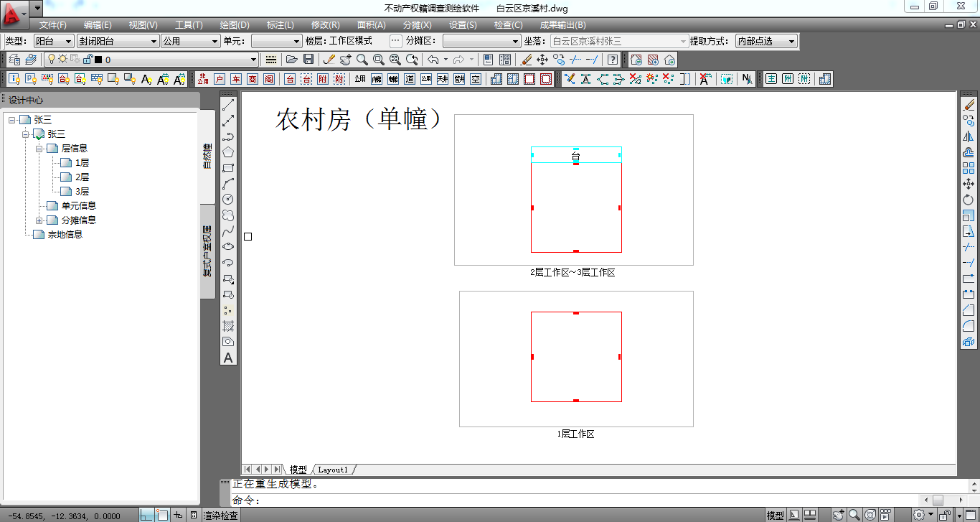Click the Zoom magnifier icon in toolbar
This screenshot has height=522, width=980.
362,60
